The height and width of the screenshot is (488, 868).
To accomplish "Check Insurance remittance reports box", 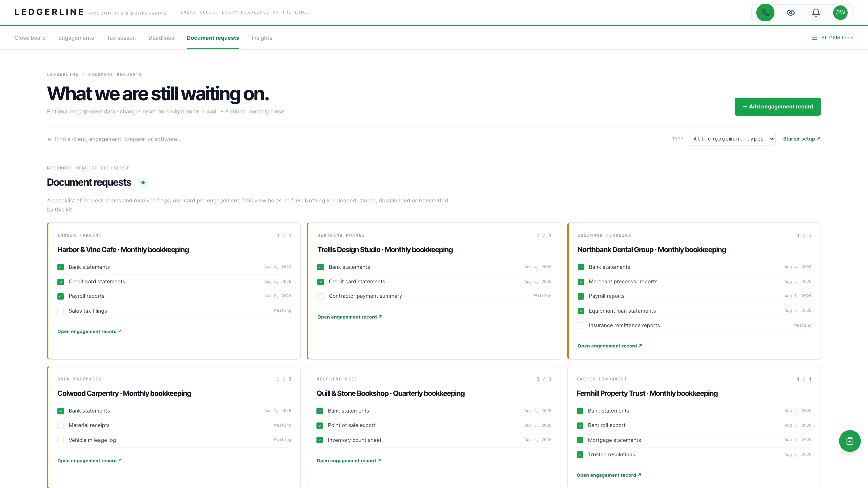I will 580,325.
